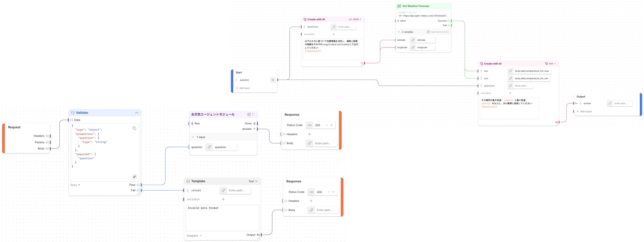Click the Pass output connector on Validate node
This screenshot has width=644, height=242.
(x=141, y=185)
